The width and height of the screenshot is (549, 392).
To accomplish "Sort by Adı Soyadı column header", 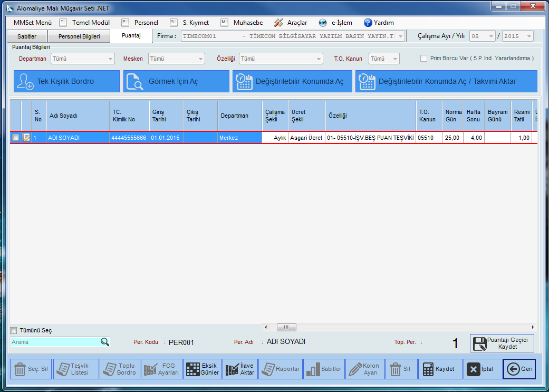I will (78, 116).
